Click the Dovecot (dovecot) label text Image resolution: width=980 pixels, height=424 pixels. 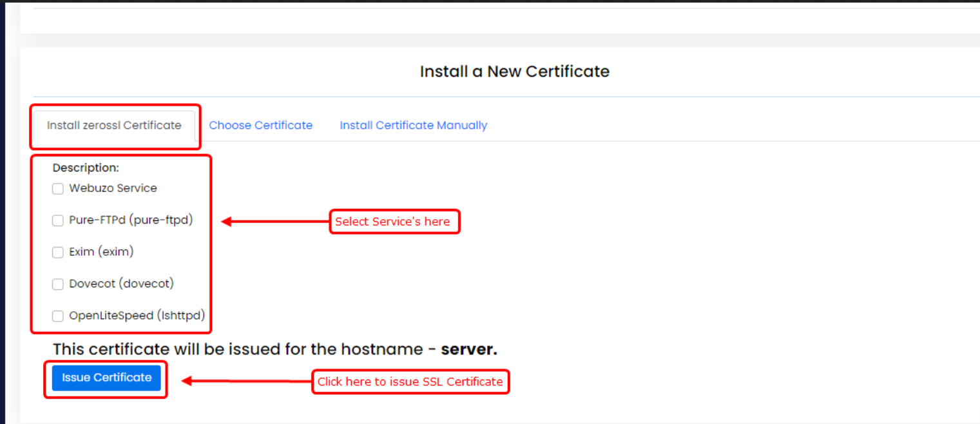pyautogui.click(x=121, y=284)
